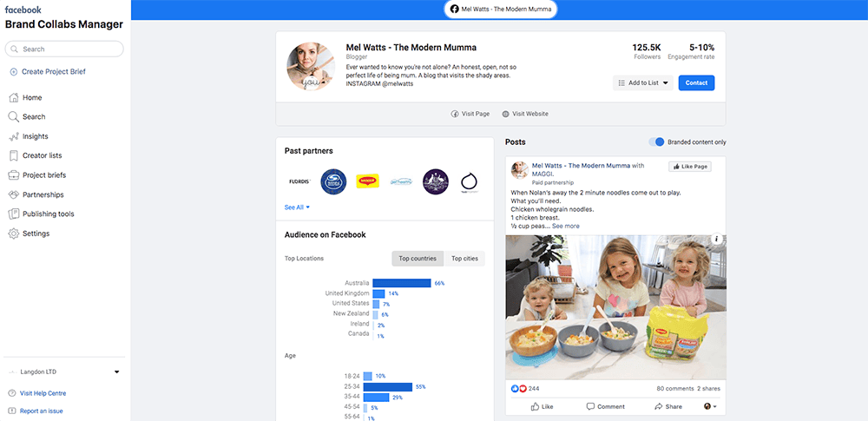The width and height of the screenshot is (868, 421).
Task: Click the blue Contact button
Action: point(696,83)
